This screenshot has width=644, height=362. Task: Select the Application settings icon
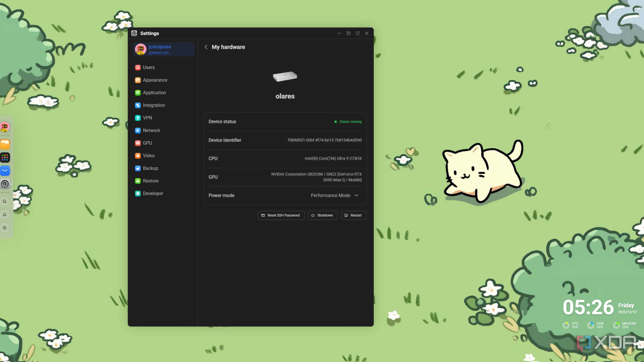(x=138, y=93)
